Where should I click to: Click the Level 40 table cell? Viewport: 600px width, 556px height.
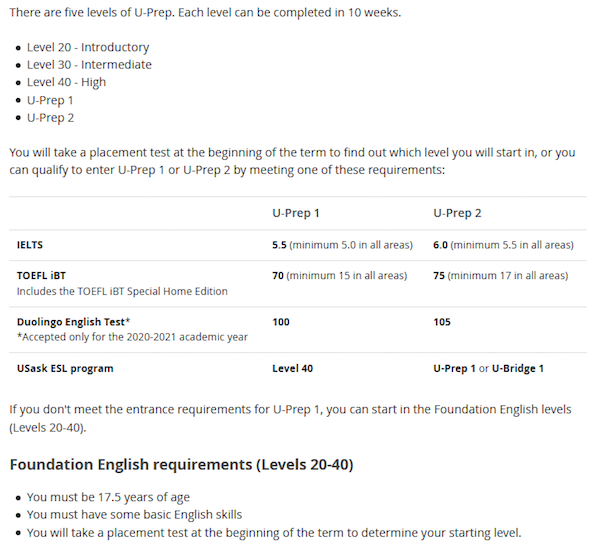(x=292, y=368)
